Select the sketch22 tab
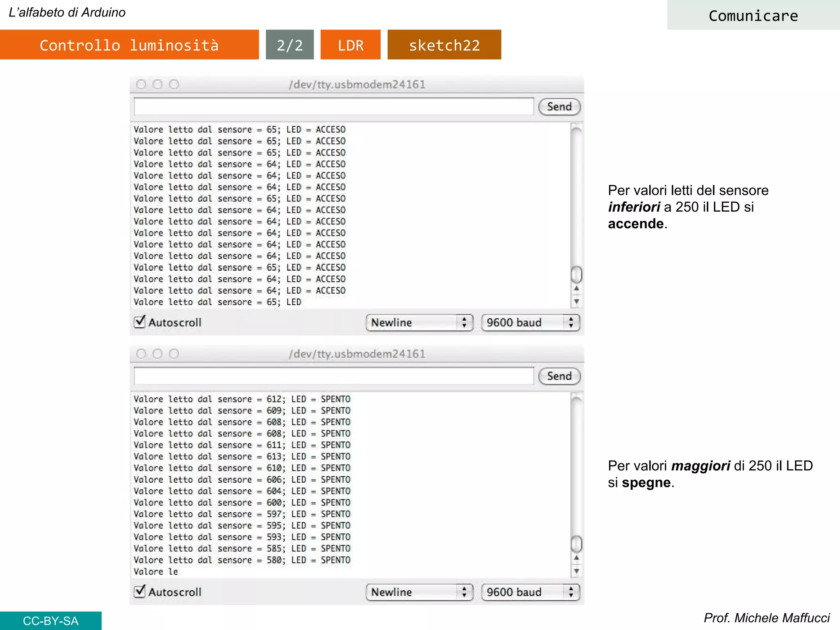840x630 pixels. click(x=444, y=45)
